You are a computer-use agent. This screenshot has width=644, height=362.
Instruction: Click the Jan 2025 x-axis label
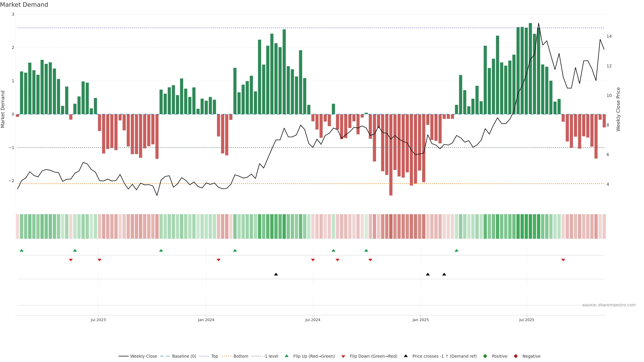click(420, 320)
